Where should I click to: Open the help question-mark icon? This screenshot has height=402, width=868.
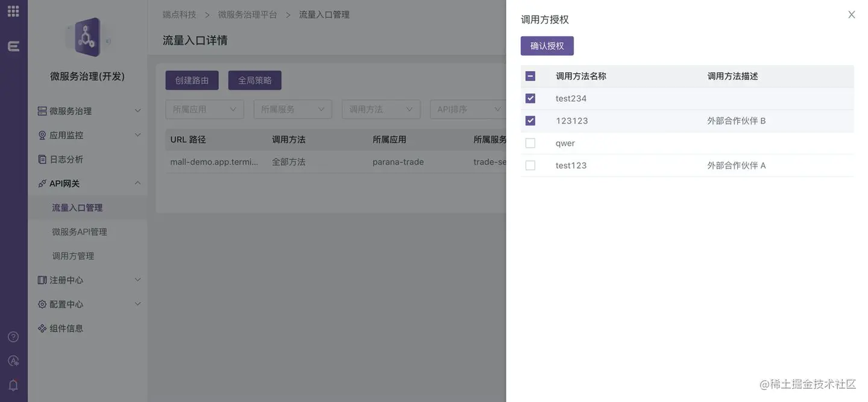pyautogui.click(x=13, y=337)
